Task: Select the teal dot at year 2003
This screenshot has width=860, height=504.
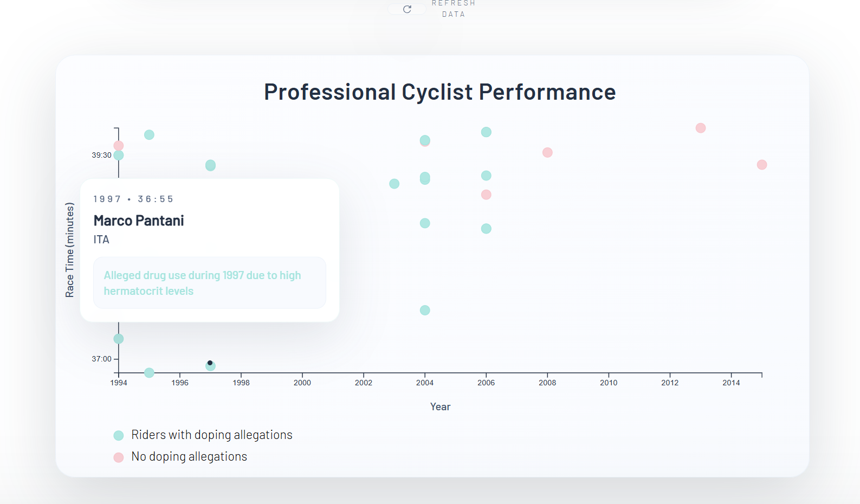Action: pyautogui.click(x=395, y=184)
